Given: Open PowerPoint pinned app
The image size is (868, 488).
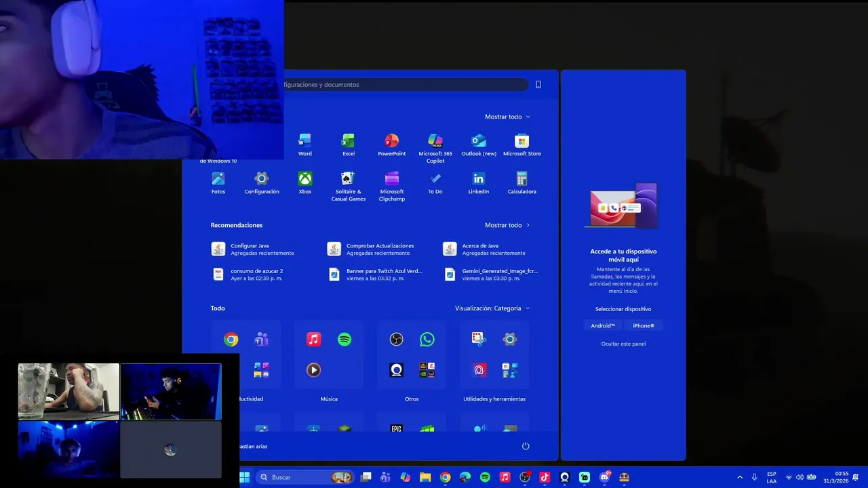Looking at the screenshot, I should (x=392, y=145).
